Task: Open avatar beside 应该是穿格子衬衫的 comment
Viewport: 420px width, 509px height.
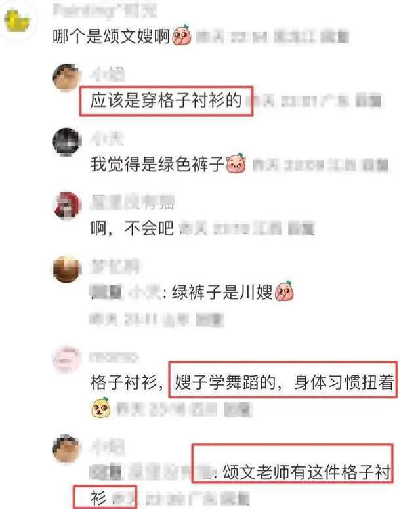Action: pos(66,78)
